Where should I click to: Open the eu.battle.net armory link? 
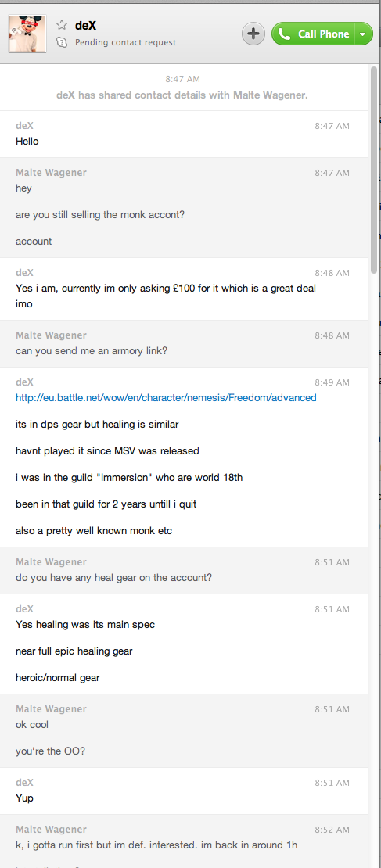(166, 397)
